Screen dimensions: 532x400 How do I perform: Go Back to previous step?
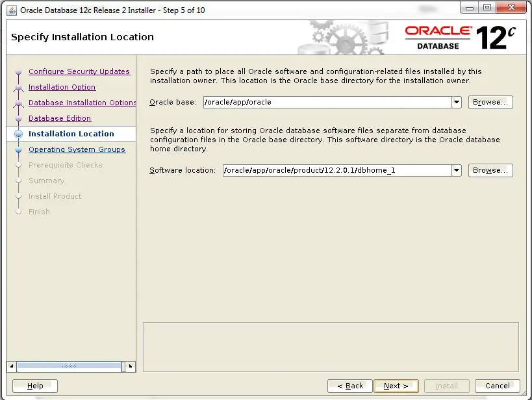[x=350, y=386]
